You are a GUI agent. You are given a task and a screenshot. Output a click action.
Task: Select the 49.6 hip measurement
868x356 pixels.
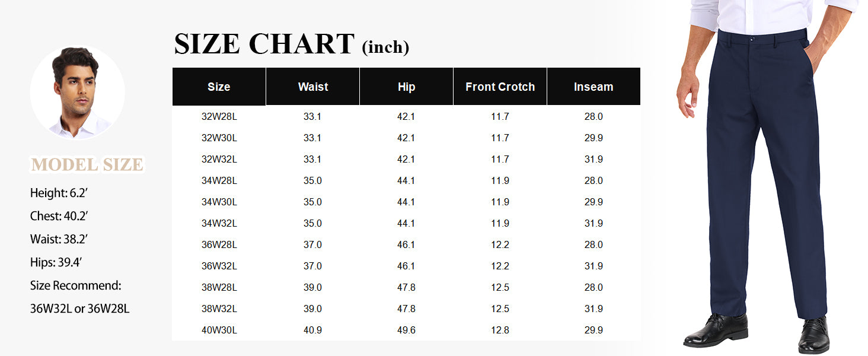[406, 330]
